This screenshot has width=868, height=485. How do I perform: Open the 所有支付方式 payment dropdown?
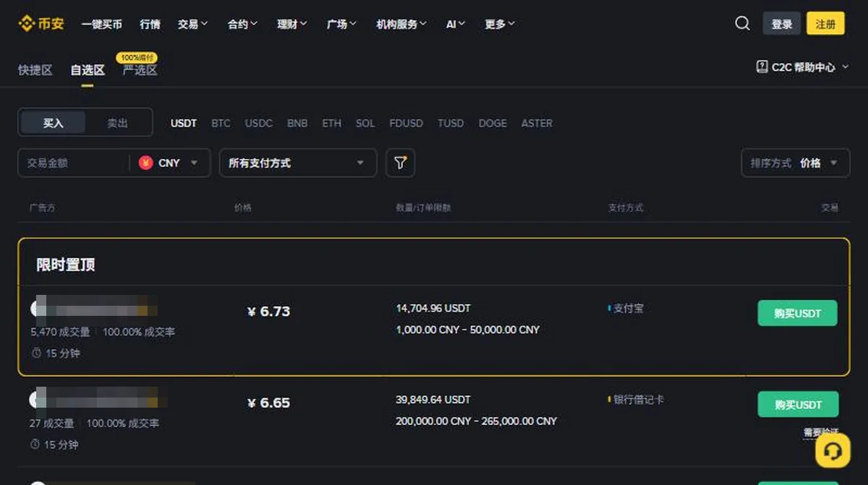[x=298, y=163]
